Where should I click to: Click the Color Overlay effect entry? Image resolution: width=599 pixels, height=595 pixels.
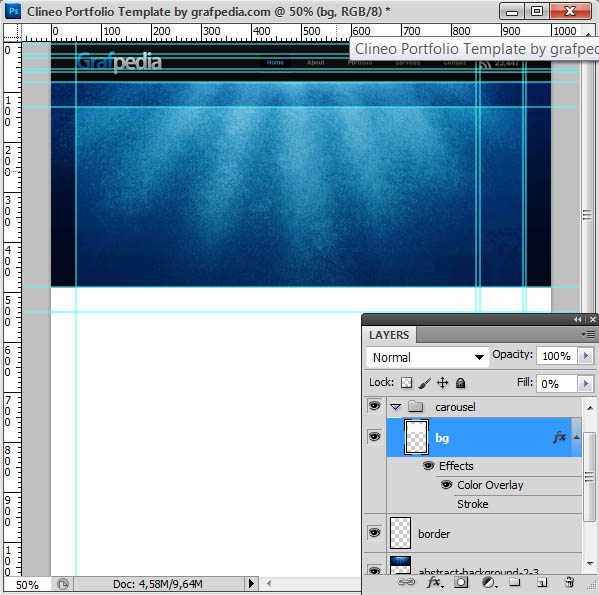pyautogui.click(x=490, y=485)
